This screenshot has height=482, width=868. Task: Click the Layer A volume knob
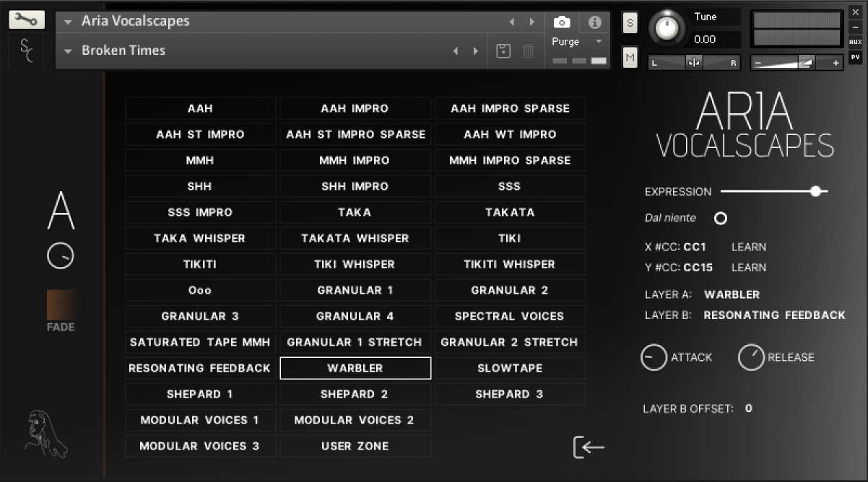[61, 256]
